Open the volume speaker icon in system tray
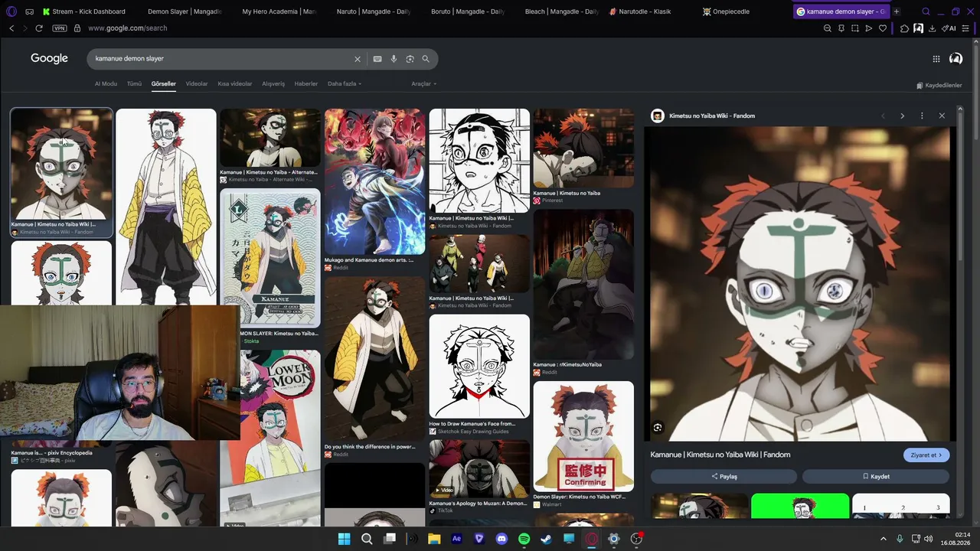The width and height of the screenshot is (980, 551). [929, 539]
